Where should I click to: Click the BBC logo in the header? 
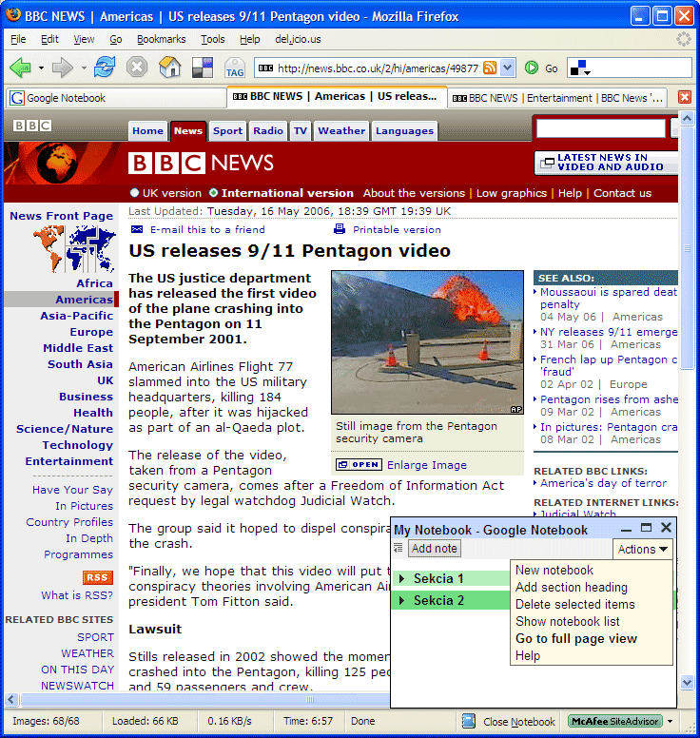click(32, 126)
